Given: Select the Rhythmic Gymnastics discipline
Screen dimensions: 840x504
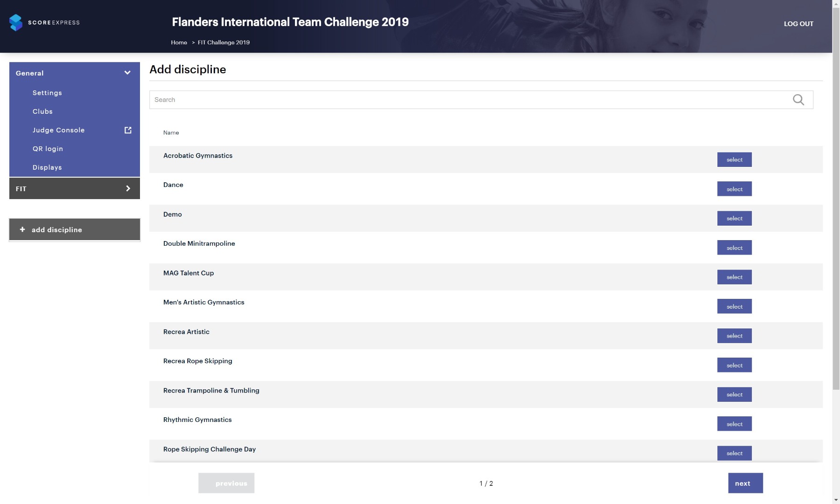Looking at the screenshot, I should [735, 424].
